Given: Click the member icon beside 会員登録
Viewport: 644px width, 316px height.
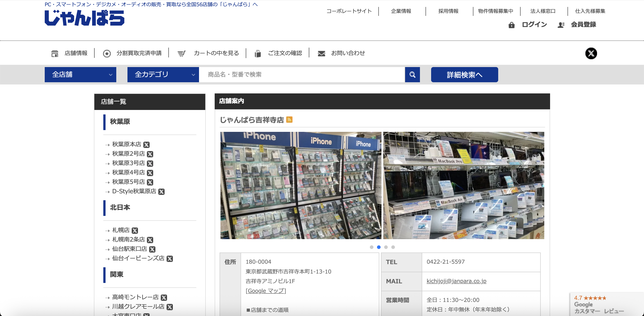Looking at the screenshot, I should tap(561, 25).
